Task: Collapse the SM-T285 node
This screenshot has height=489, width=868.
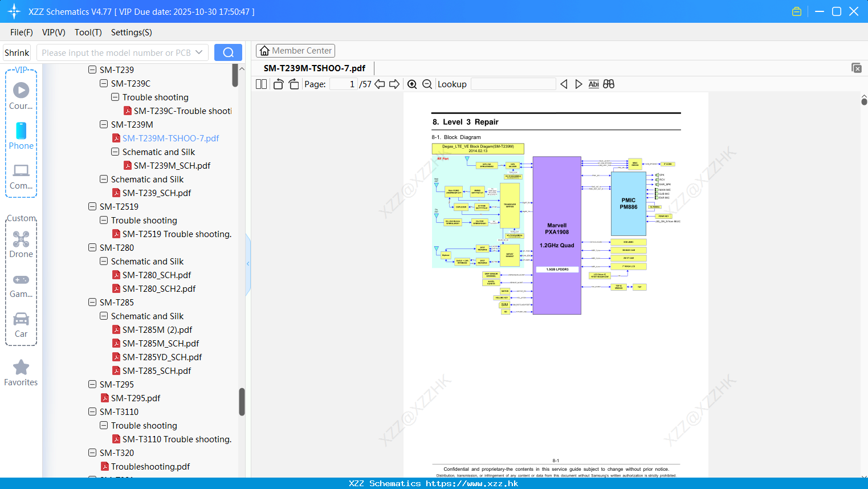Action: coord(92,302)
